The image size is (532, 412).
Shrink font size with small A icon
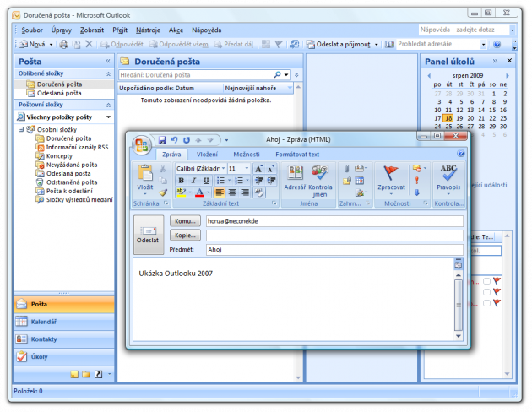click(x=271, y=169)
